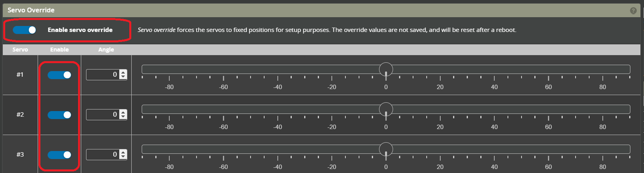Click the help question mark icon
Viewport: 644px width, 173px height.
click(x=633, y=11)
